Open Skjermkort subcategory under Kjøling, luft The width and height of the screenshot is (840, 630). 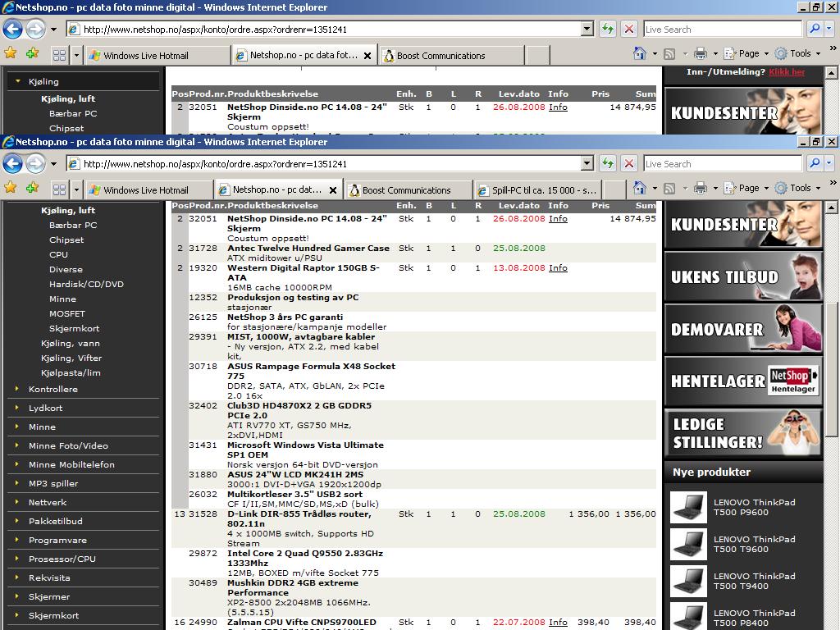pos(74,328)
